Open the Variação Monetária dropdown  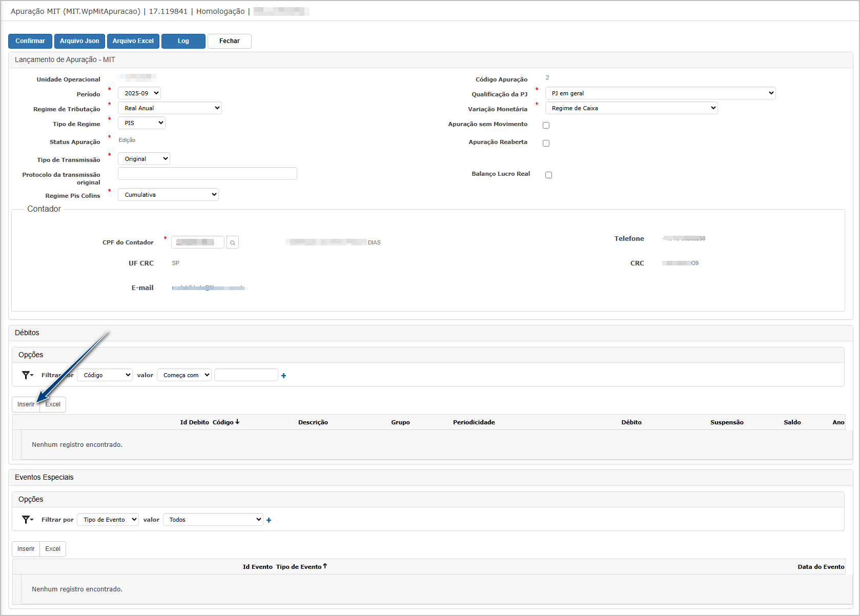click(631, 108)
